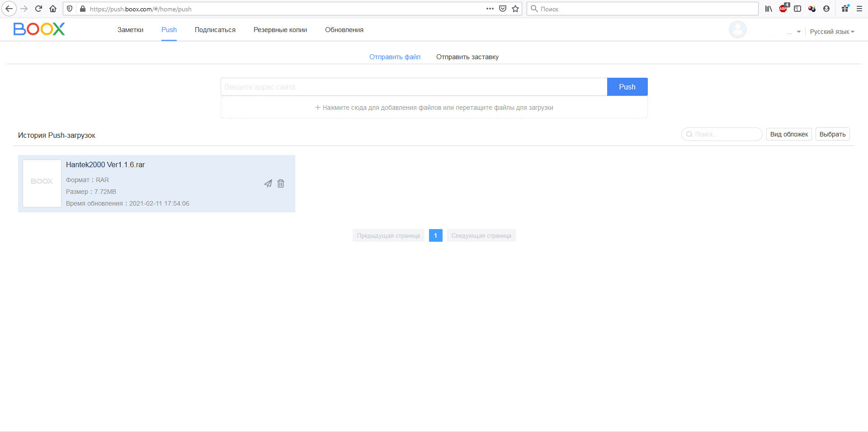Viewport: 868px width, 432px height.
Task: Open the Подписаться tab
Action: coord(215,30)
